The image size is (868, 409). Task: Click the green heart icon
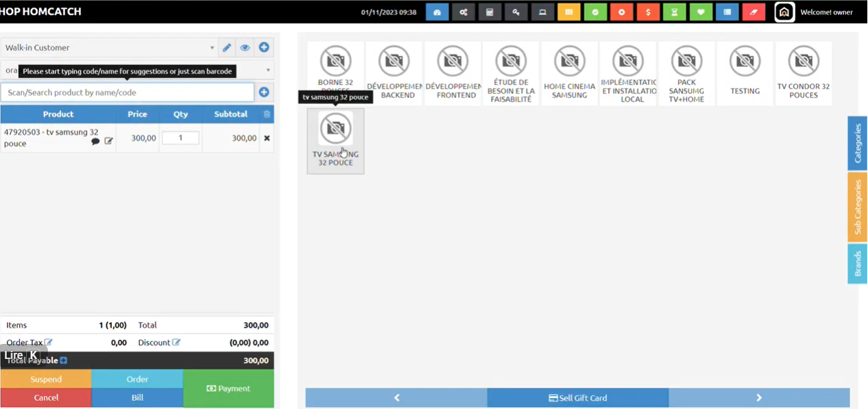tap(701, 12)
